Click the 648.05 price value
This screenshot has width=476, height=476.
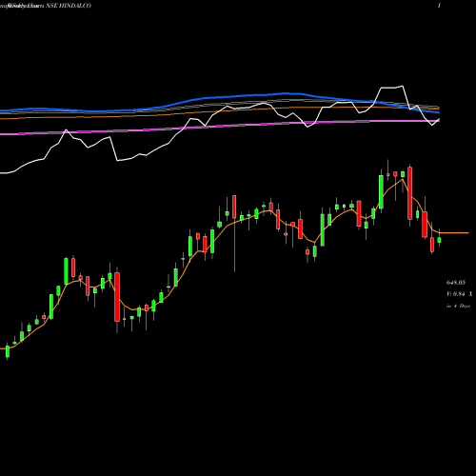(456, 283)
